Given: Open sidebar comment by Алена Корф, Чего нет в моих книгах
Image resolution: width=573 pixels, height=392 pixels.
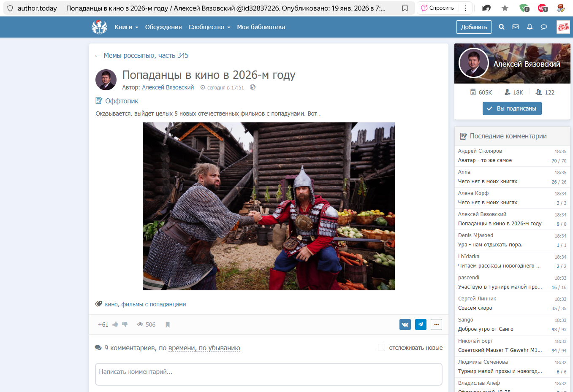Looking at the screenshot, I should [x=488, y=203].
